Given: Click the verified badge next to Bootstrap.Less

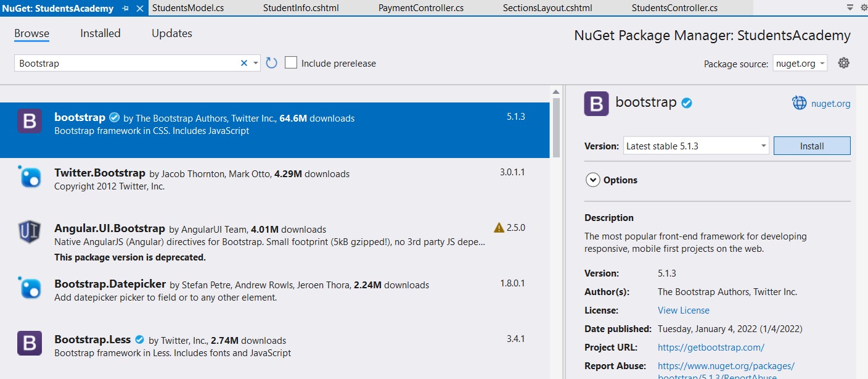Looking at the screenshot, I should 139,339.
